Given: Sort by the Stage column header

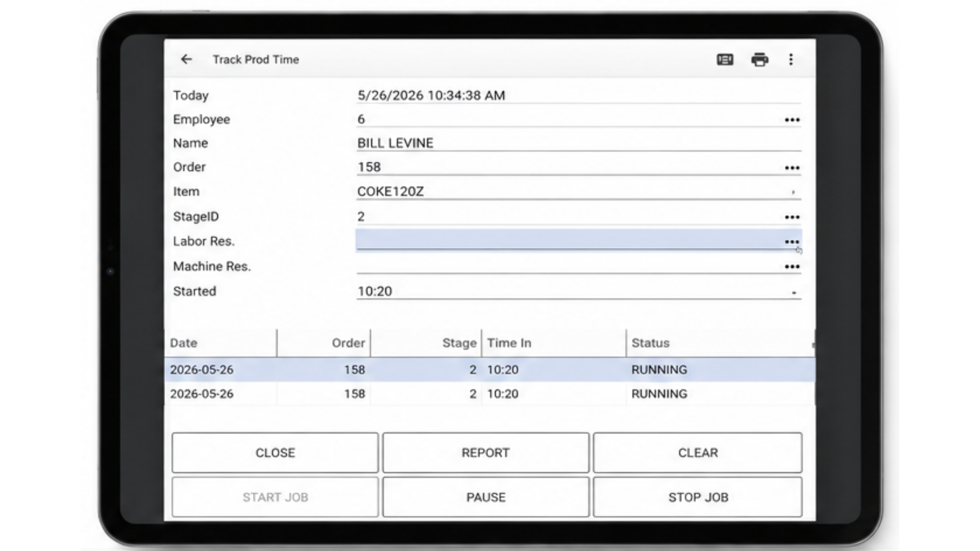Looking at the screenshot, I should tap(426, 343).
